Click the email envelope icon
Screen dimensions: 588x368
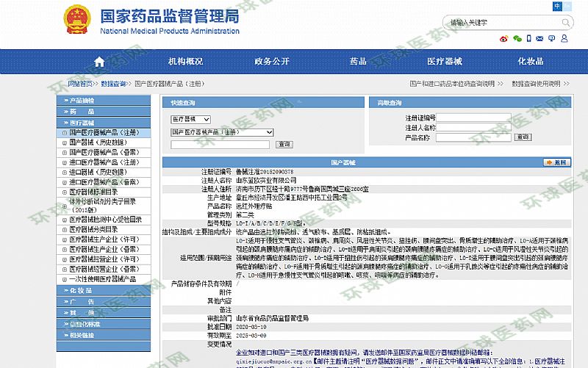[x=539, y=38]
